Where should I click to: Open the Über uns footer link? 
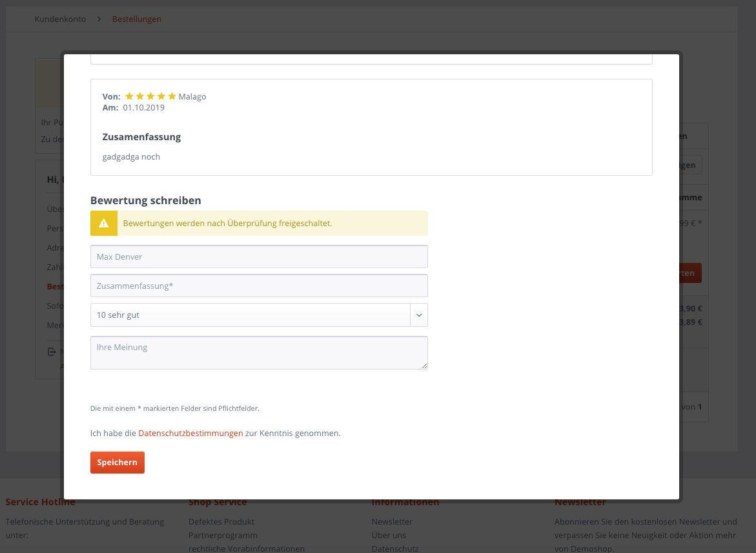389,535
